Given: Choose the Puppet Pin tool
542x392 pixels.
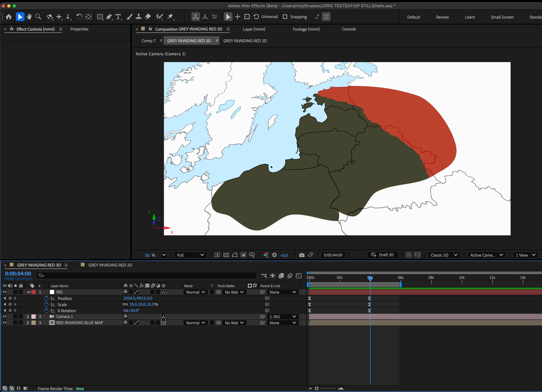Looking at the screenshot, I should [170, 17].
